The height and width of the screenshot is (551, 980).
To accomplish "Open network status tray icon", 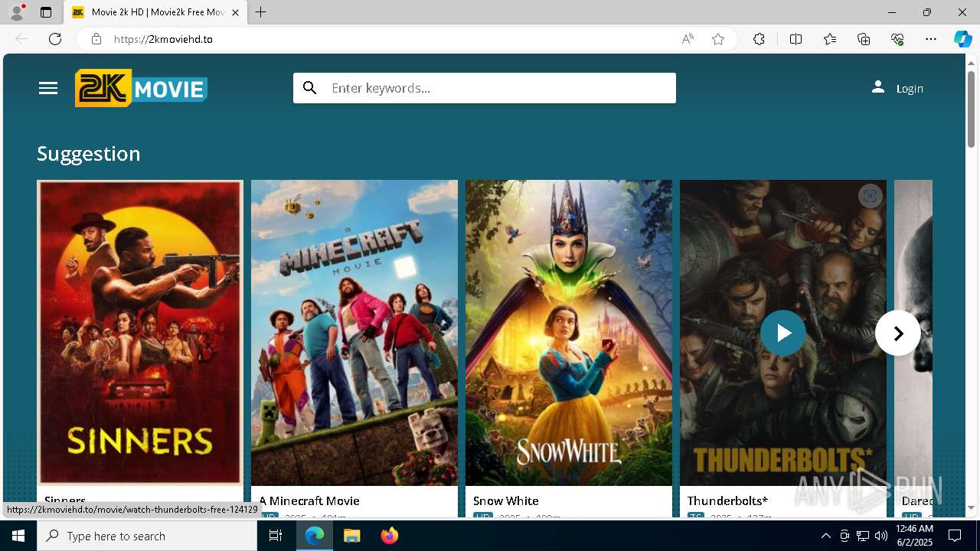I will tap(863, 536).
